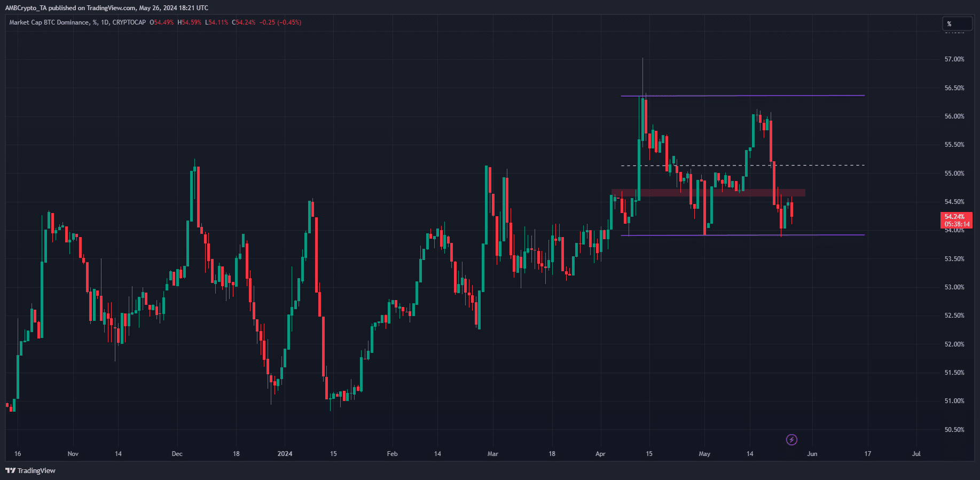
Task: Click the 50.50% price axis label
Action: coord(954,430)
